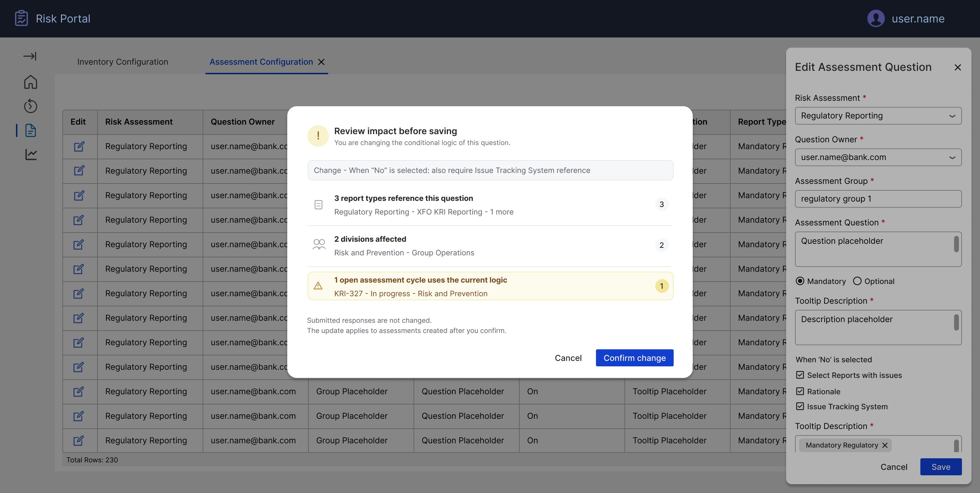
Task: Remove the Mandatory Regulatory tag
Action: (x=885, y=445)
